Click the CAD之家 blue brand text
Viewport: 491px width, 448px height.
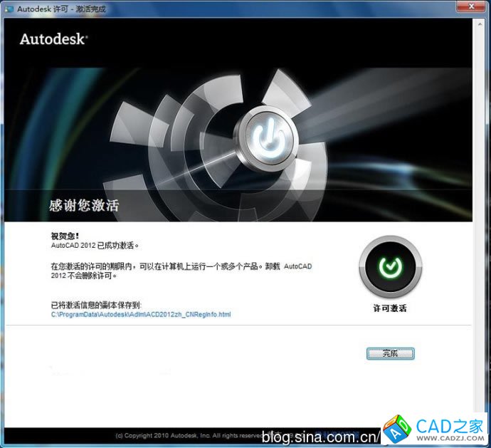click(x=450, y=427)
